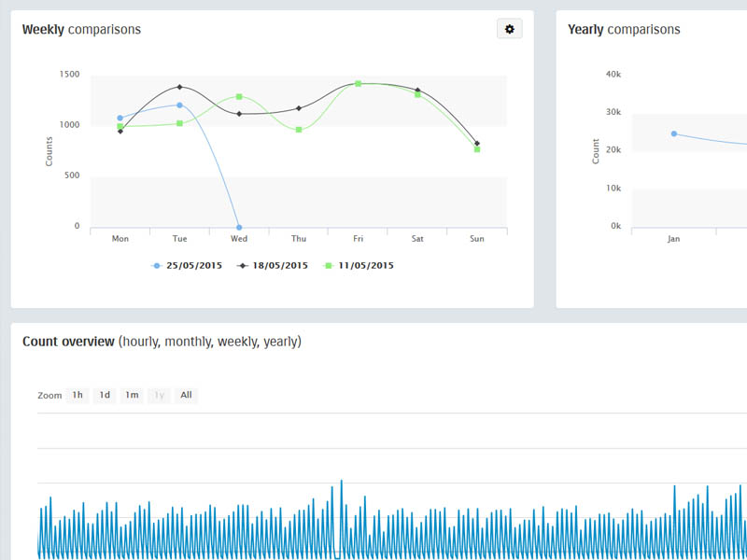Viewport: 747px width, 560px height.
Task: Click the January point in Yearly comparisons
Action: pyautogui.click(x=674, y=133)
